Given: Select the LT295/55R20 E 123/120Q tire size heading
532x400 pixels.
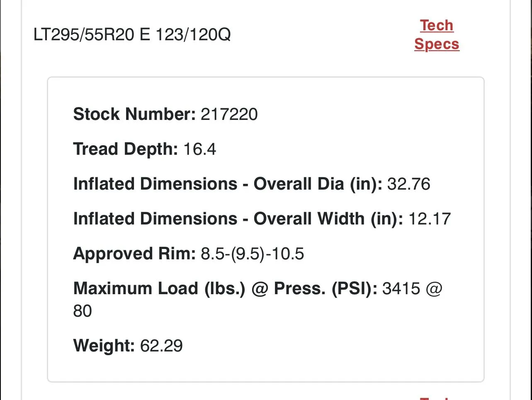Looking at the screenshot, I should [x=132, y=35].
